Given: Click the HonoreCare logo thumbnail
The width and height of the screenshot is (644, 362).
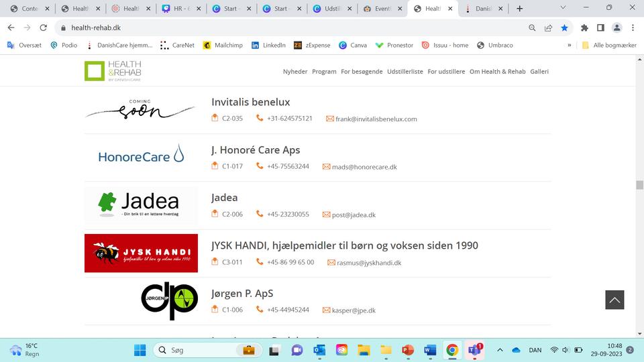Looking at the screenshot, I should tap(141, 154).
